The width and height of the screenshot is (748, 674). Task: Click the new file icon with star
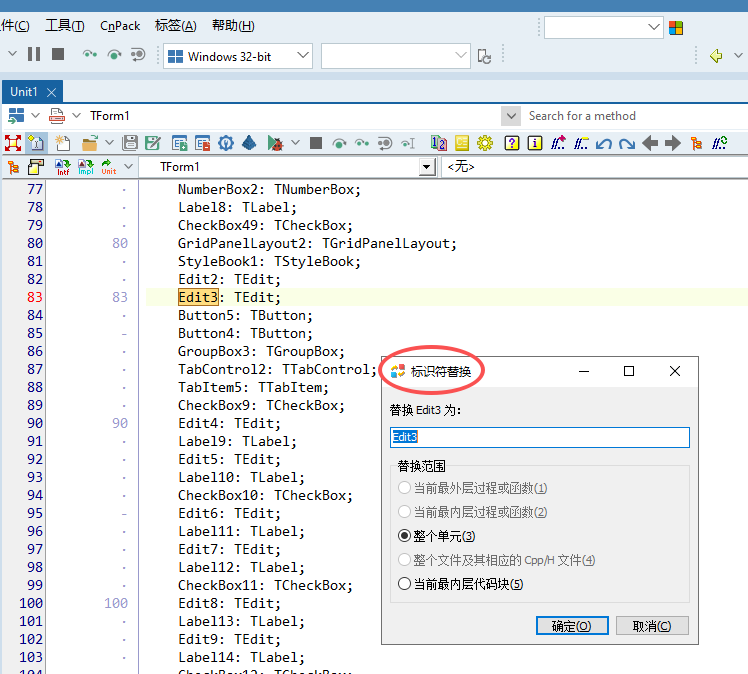[62, 143]
